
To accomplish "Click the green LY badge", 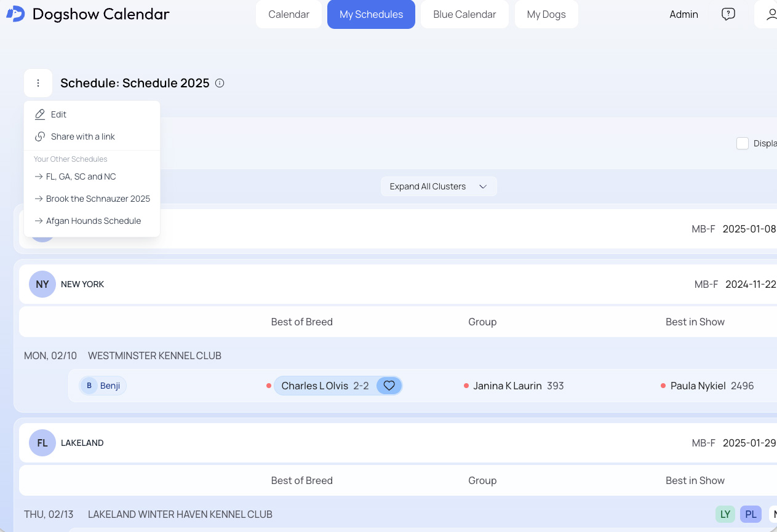I will click(725, 514).
